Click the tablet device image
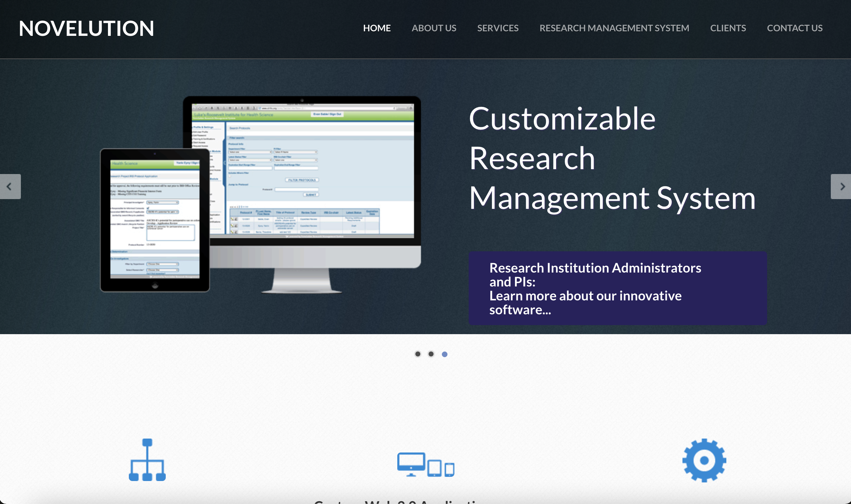This screenshot has width=851, height=504. 155,220
